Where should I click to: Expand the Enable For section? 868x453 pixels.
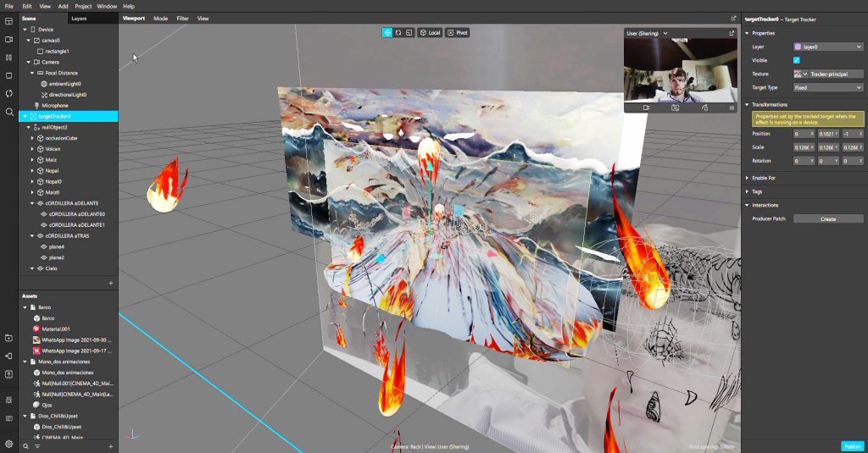click(x=762, y=178)
